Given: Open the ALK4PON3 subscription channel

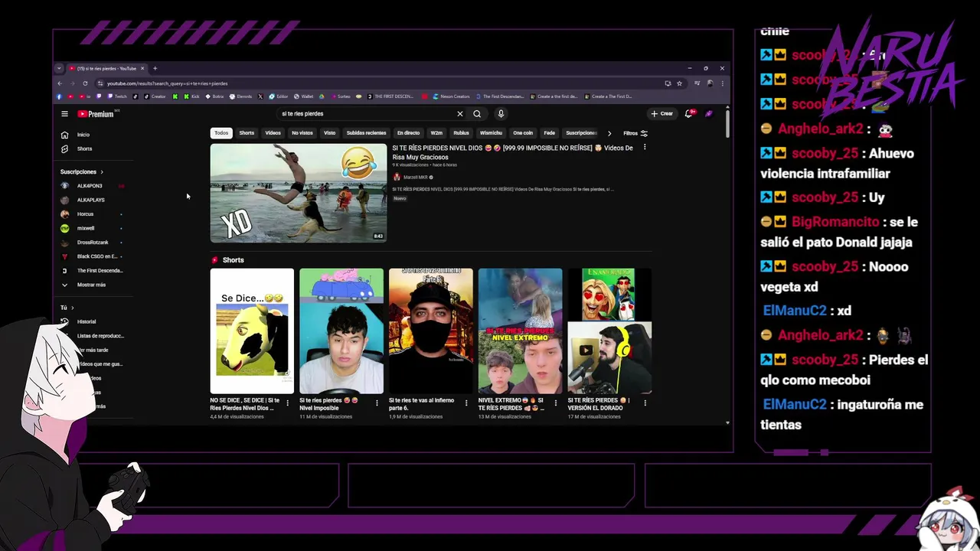Looking at the screenshot, I should [x=90, y=186].
